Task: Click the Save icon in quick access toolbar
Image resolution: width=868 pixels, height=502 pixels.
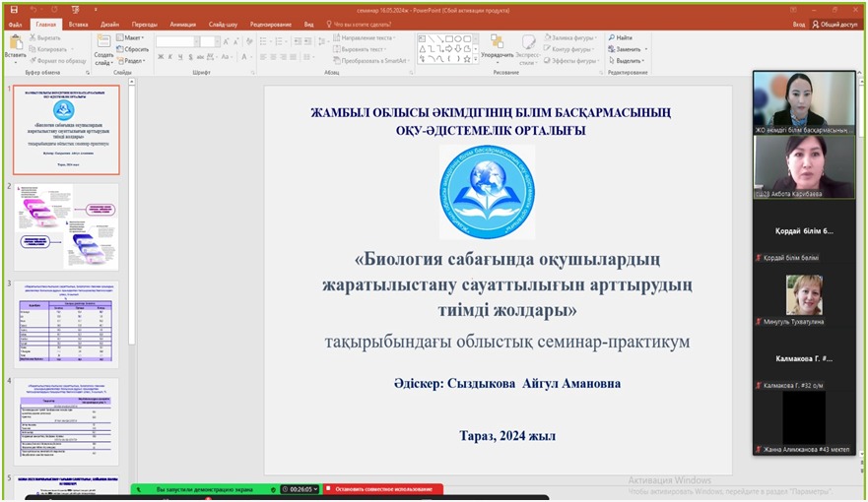Action: point(15,10)
